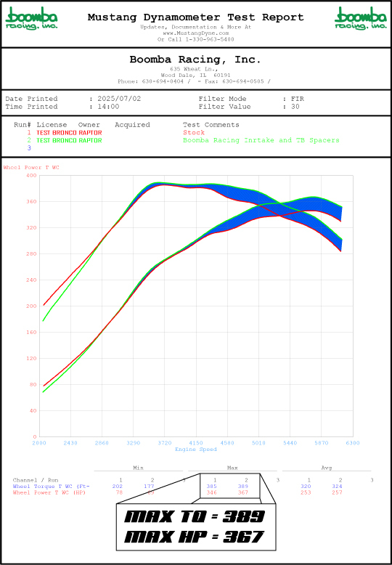Click the 3720 tick on x-axis
Screen dimensions: 392x565
point(165,443)
